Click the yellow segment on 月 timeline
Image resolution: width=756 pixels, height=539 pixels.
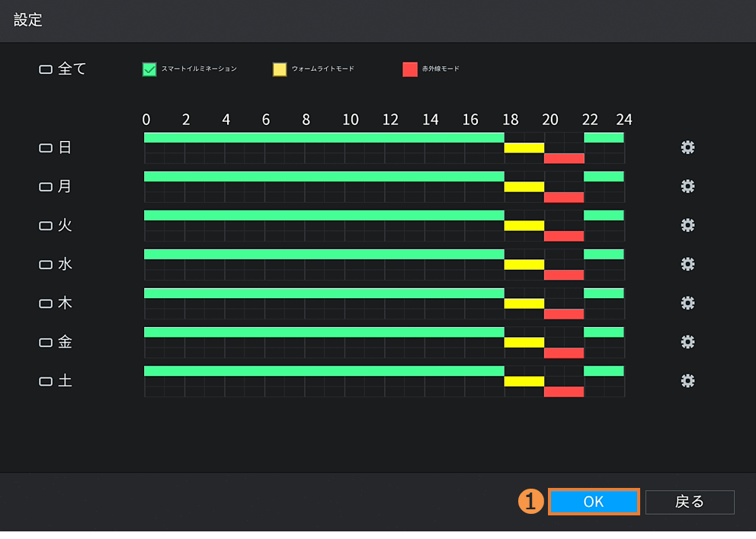tap(524, 187)
